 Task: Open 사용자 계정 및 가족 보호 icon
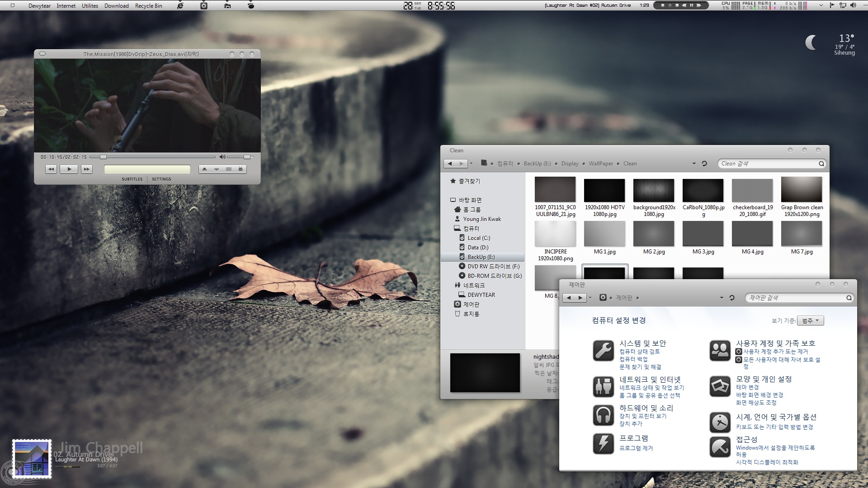(x=720, y=351)
